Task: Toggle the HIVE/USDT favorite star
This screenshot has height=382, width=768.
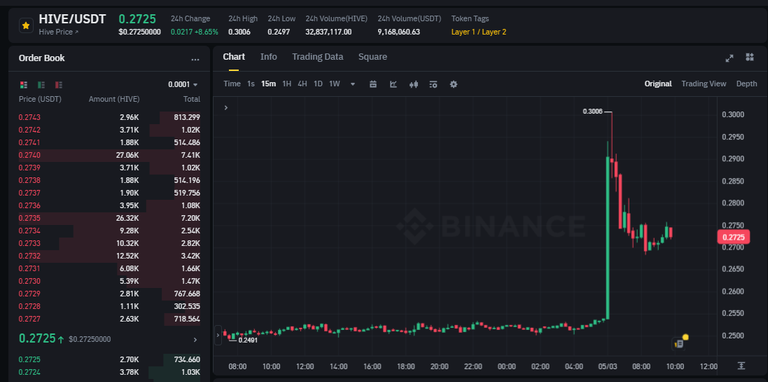Action: pos(26,25)
